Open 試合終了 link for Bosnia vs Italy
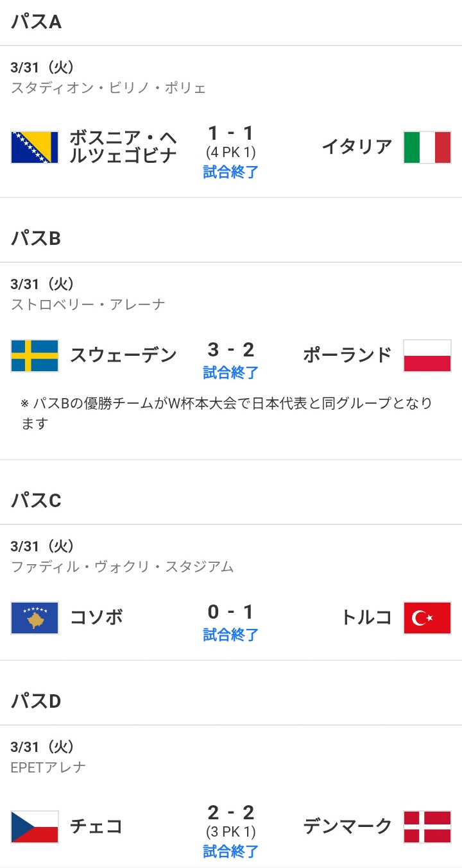Viewport: 462px width, 868px height. [x=231, y=172]
